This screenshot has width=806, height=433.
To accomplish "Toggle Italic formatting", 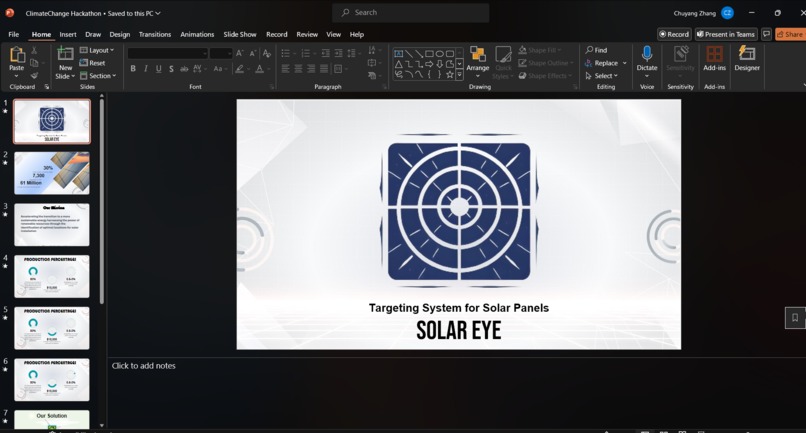I will pos(146,68).
